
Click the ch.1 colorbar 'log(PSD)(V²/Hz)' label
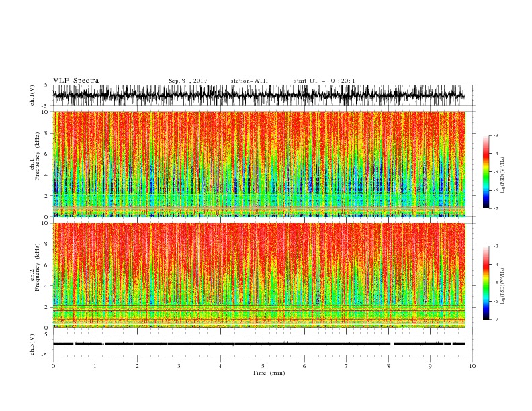click(502, 175)
